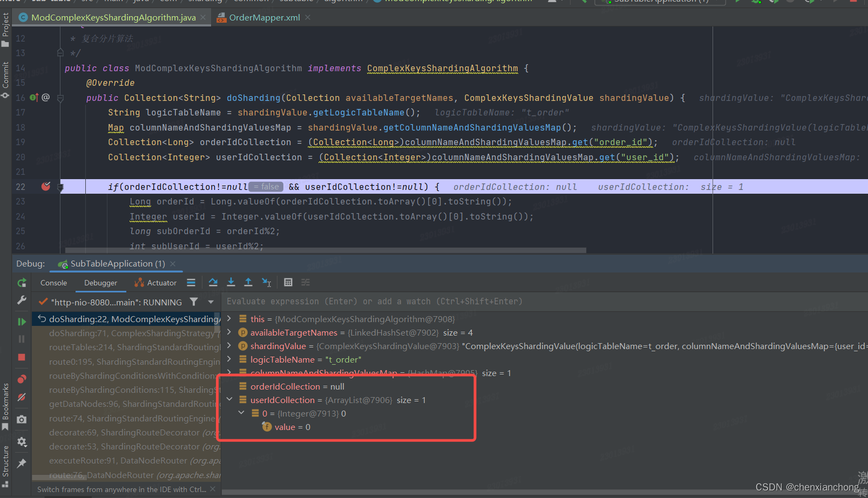Screen dimensions: 868x498
Task: Select the route0:195 stack frame
Action: (126, 361)
